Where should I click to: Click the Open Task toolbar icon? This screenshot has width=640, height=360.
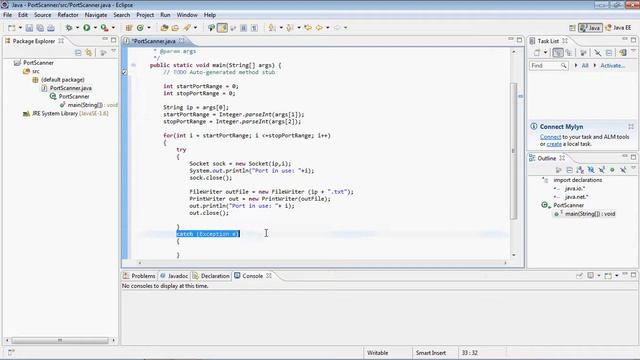[175, 28]
